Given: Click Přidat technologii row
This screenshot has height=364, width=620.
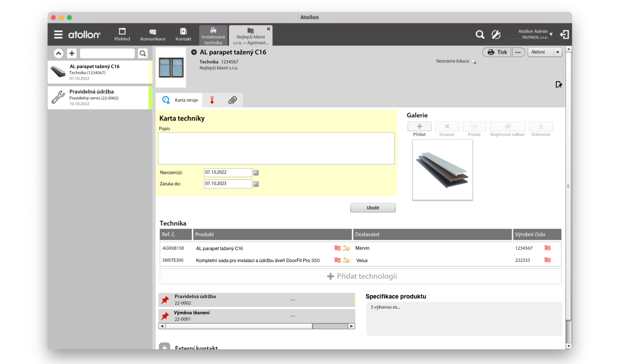Looking at the screenshot, I should [x=361, y=276].
